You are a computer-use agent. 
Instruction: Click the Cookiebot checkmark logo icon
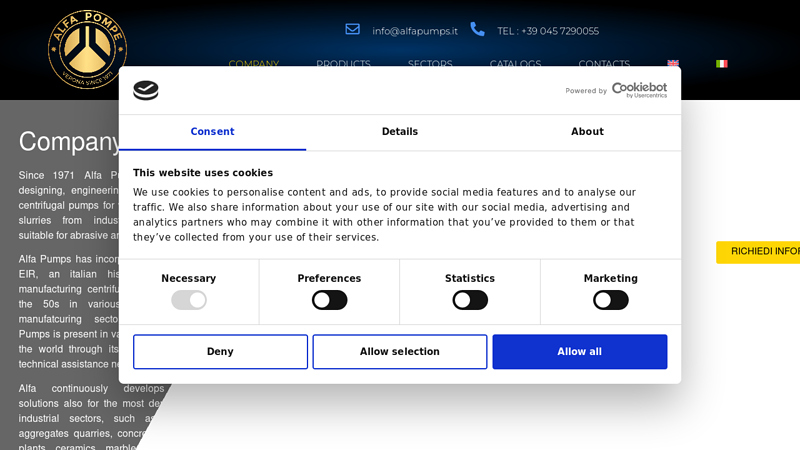146,90
